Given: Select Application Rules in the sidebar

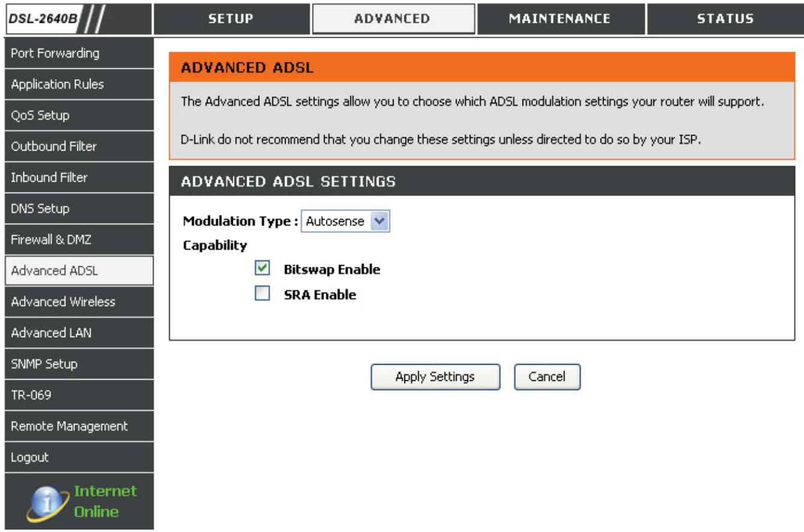Looking at the screenshot, I should tap(77, 84).
